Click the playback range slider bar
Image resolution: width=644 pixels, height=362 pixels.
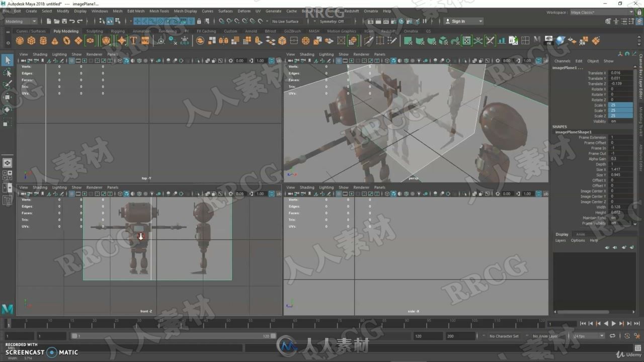coord(174,336)
